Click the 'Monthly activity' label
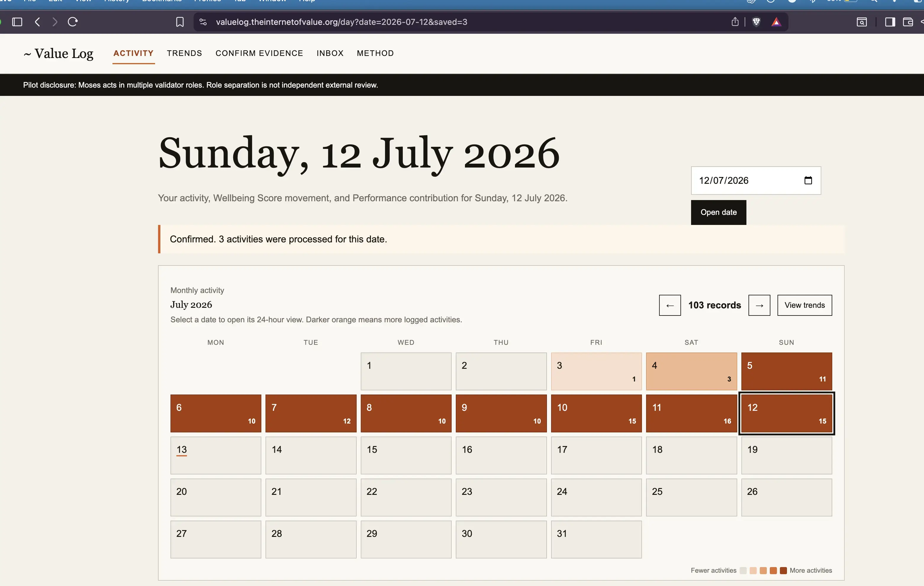This screenshot has width=924, height=586. (x=197, y=291)
